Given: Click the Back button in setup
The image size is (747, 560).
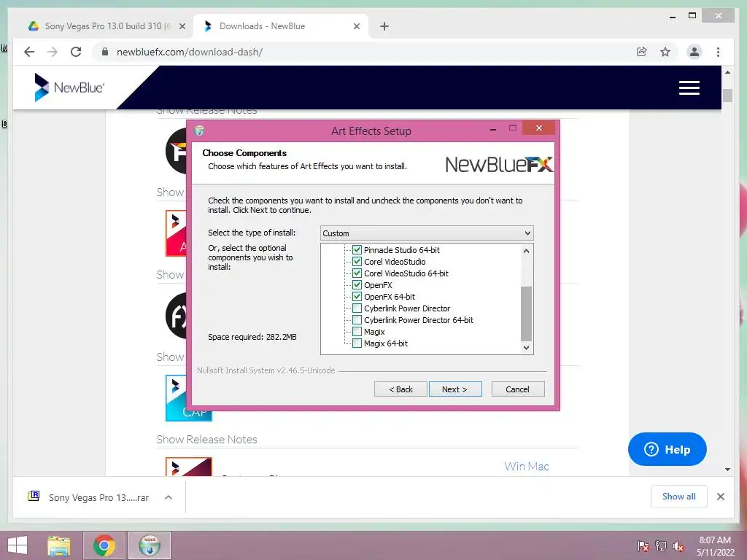Looking at the screenshot, I should 400,389.
